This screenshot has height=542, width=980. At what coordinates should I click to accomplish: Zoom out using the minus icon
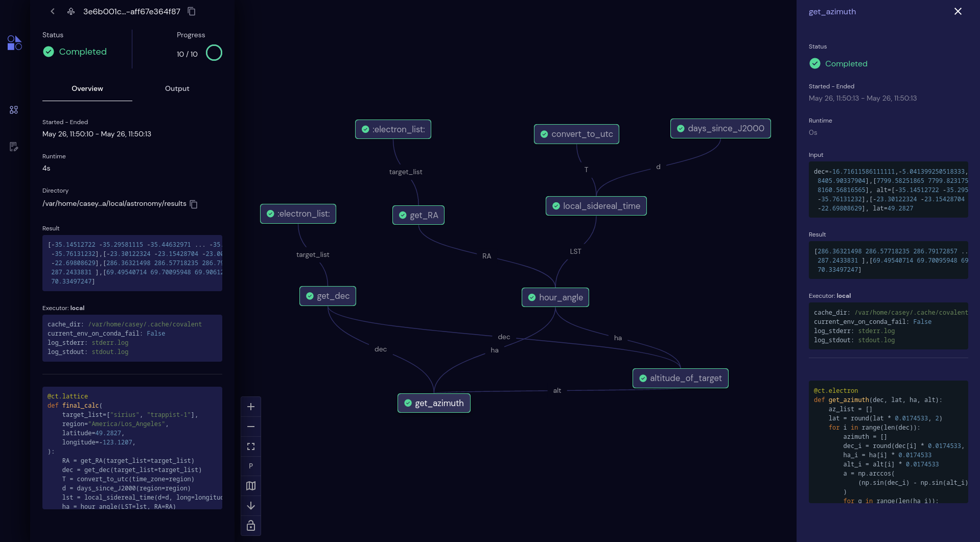pyautogui.click(x=250, y=426)
